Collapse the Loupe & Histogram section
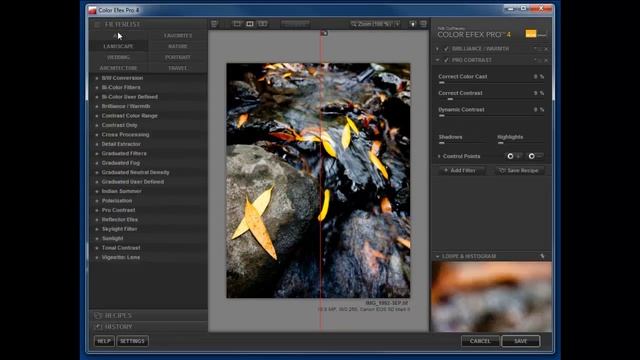640x360 pixels. 438,256
